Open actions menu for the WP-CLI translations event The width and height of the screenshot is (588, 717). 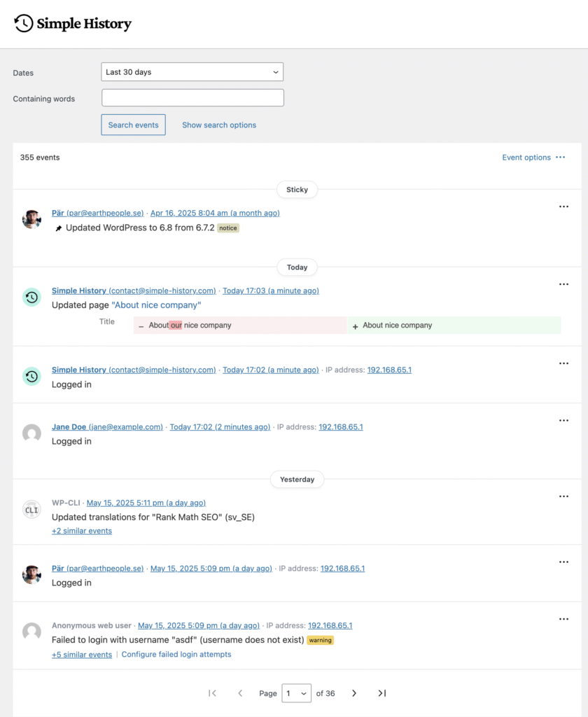[563, 496]
